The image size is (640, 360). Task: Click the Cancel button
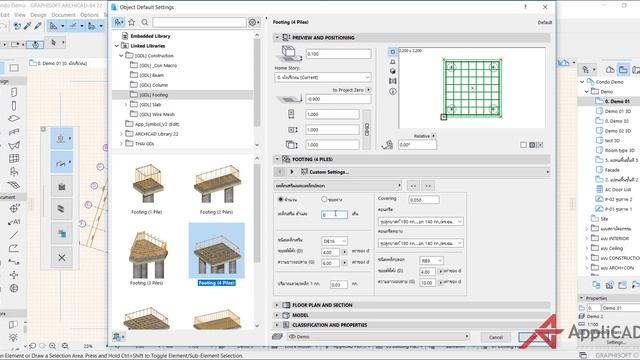(496, 337)
